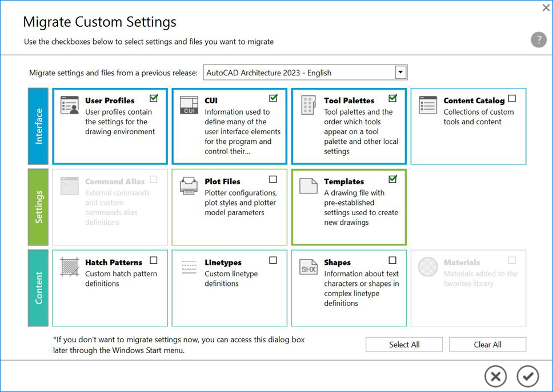Click the Linetypes icon
The width and height of the screenshot is (553, 392).
click(189, 267)
